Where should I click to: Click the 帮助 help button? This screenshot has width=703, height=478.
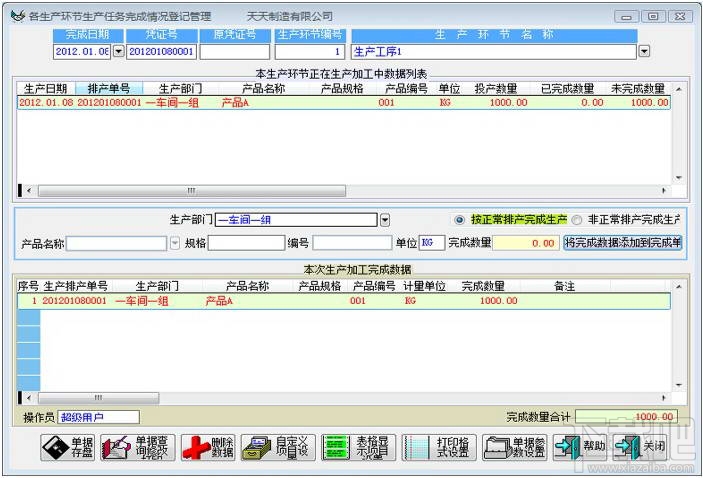point(580,447)
